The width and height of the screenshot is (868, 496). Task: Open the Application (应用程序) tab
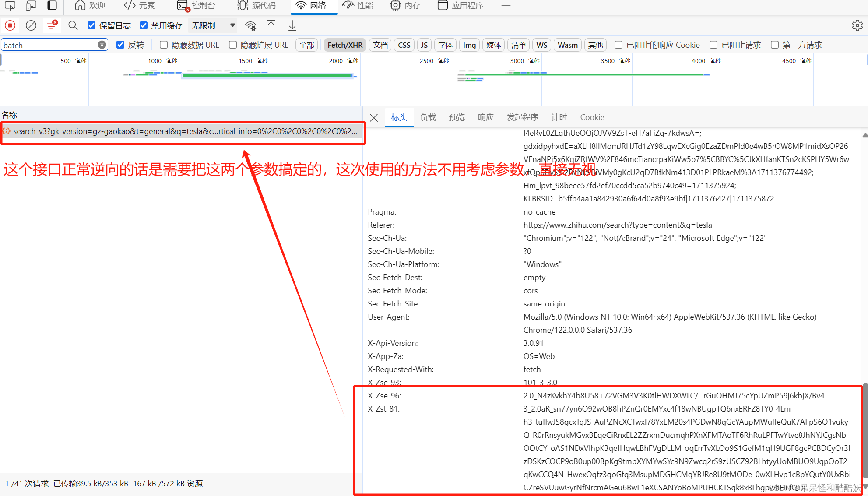click(x=461, y=5)
